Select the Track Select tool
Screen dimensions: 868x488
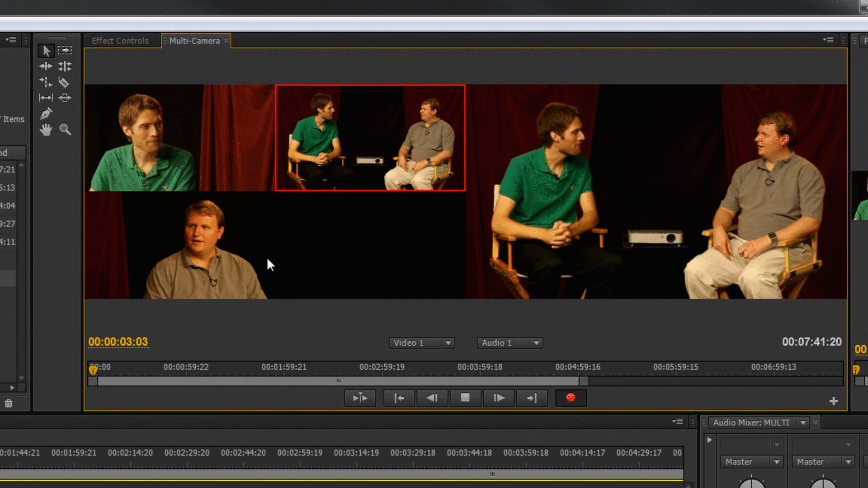coord(65,50)
